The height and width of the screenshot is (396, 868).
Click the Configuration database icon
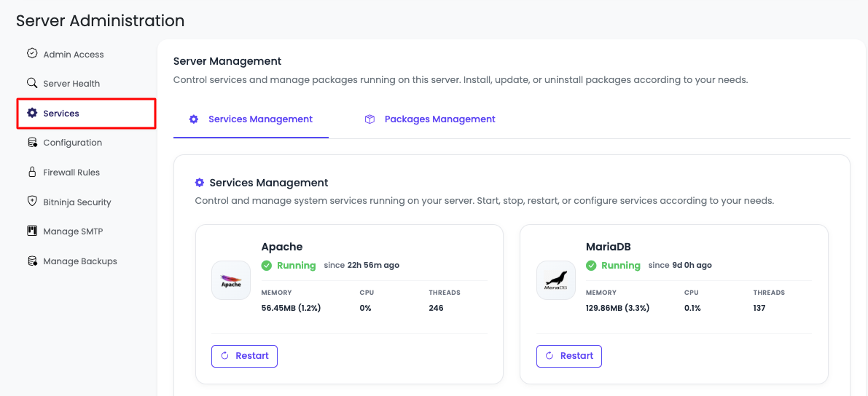click(32, 143)
